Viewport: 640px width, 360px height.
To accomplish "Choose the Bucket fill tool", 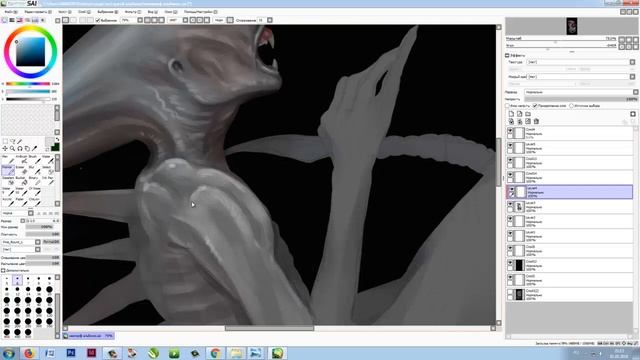I will (x=21, y=181).
